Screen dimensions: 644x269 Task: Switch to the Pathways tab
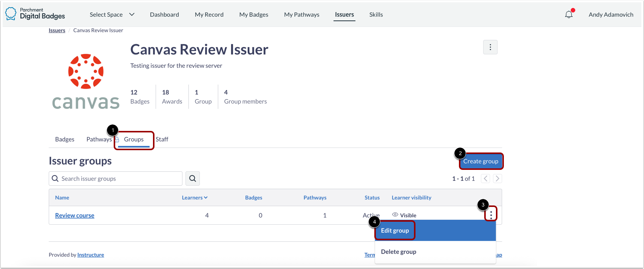99,139
